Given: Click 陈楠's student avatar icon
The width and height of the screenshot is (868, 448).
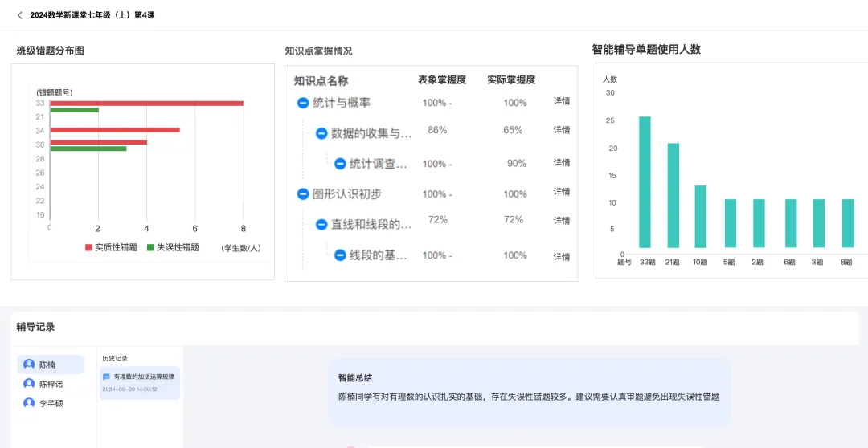Looking at the screenshot, I should click(29, 365).
